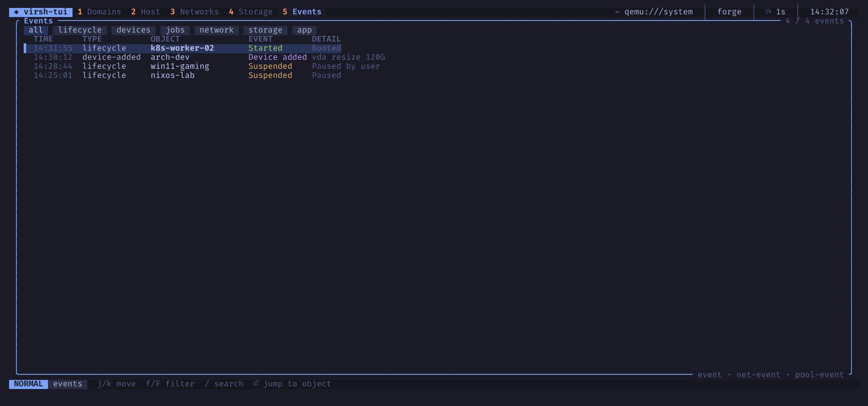This screenshot has height=406, width=868.
Task: Open the Host tab
Action: [x=145, y=12]
